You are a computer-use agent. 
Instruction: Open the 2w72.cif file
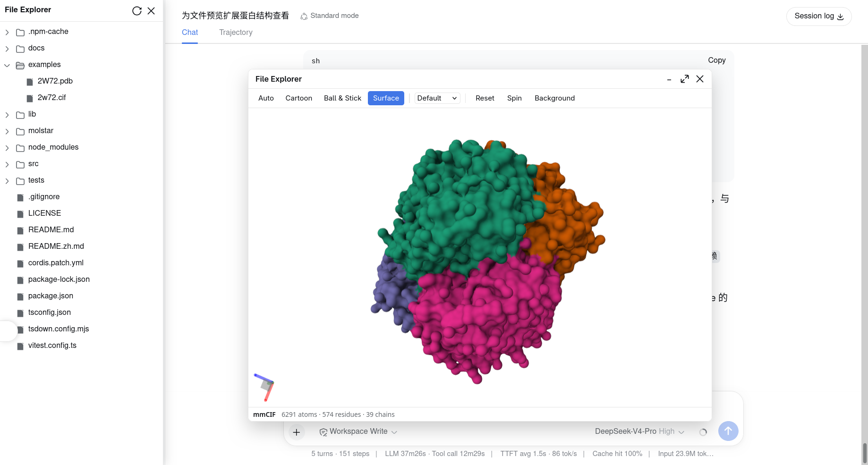[51, 98]
